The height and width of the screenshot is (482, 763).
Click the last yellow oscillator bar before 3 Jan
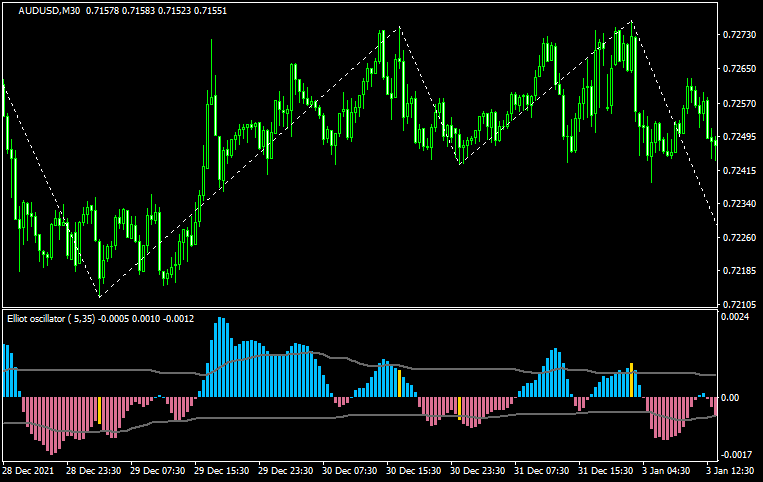[631, 380]
